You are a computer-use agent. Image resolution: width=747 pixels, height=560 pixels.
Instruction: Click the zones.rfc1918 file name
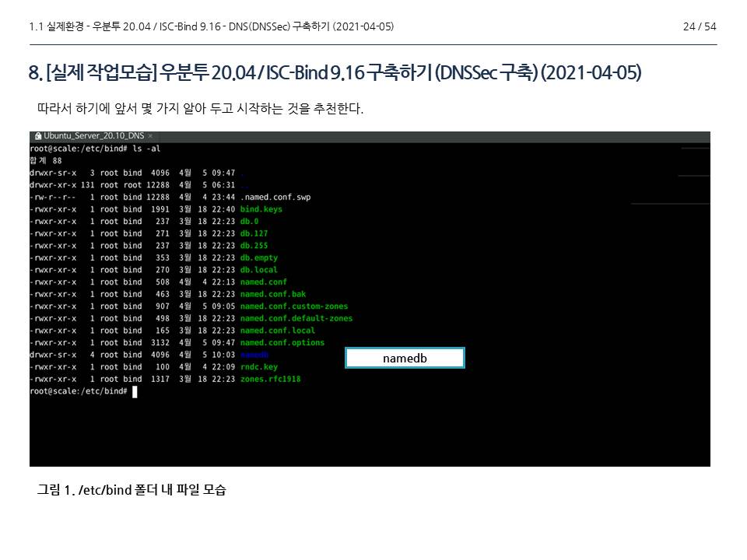tap(270, 379)
